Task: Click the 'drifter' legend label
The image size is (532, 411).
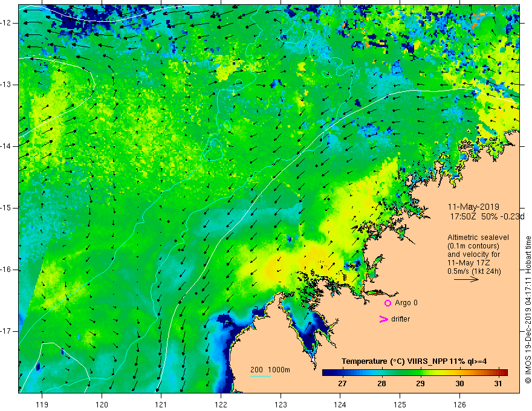Action: pos(400,319)
